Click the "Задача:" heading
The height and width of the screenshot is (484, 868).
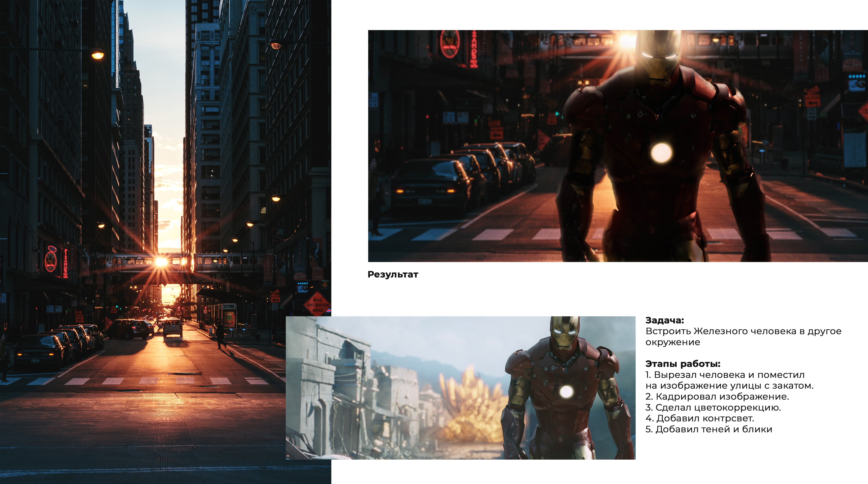coord(665,320)
